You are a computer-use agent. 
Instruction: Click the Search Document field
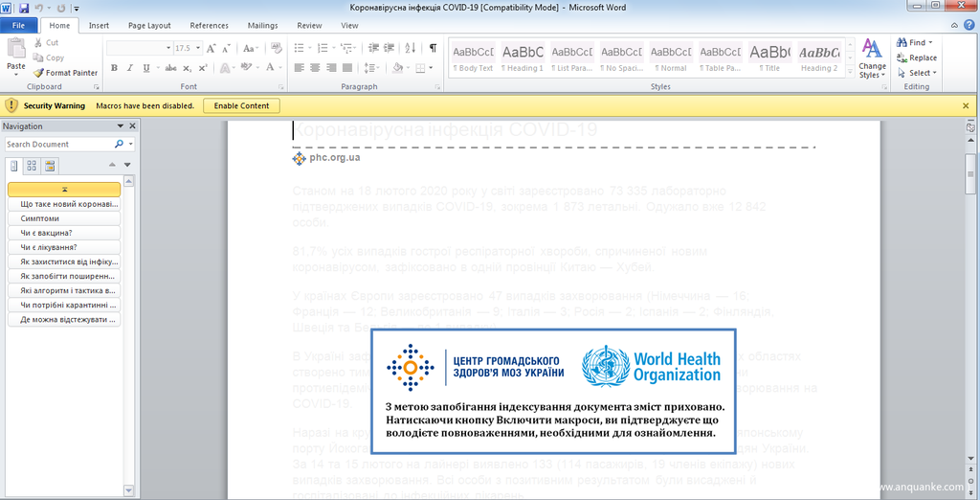57,145
